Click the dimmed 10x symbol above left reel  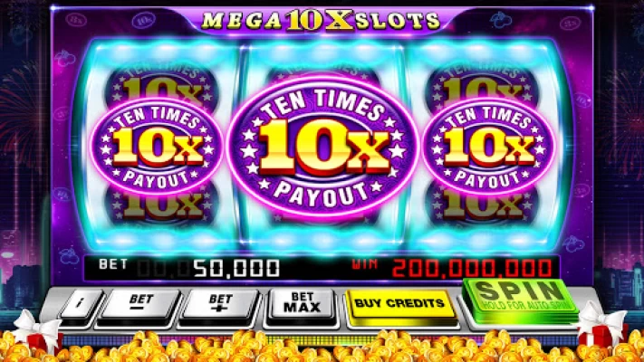click(161, 83)
